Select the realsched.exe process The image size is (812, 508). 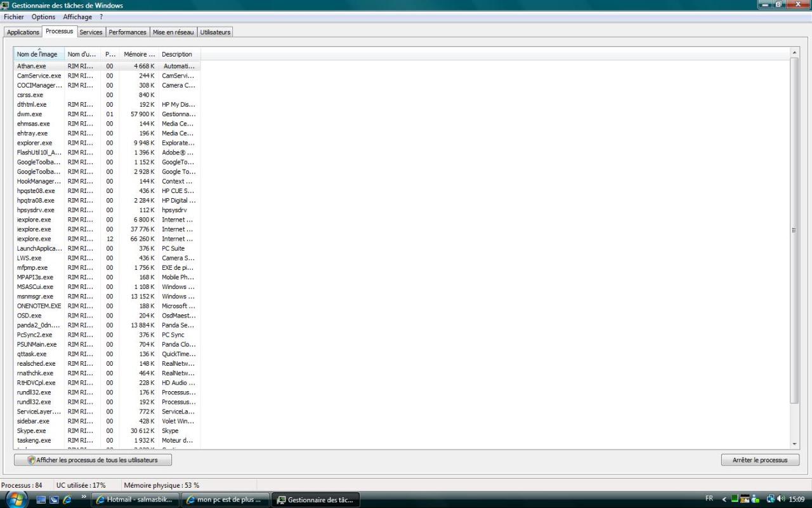tap(107, 363)
